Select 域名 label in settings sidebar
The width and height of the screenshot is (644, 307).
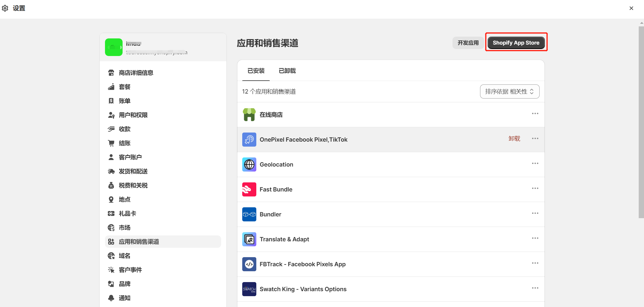point(125,256)
